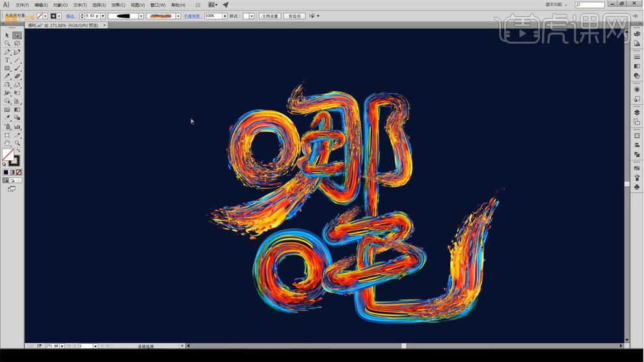Select the Shape Builder tool
644x362 pixels.
coord(7,101)
